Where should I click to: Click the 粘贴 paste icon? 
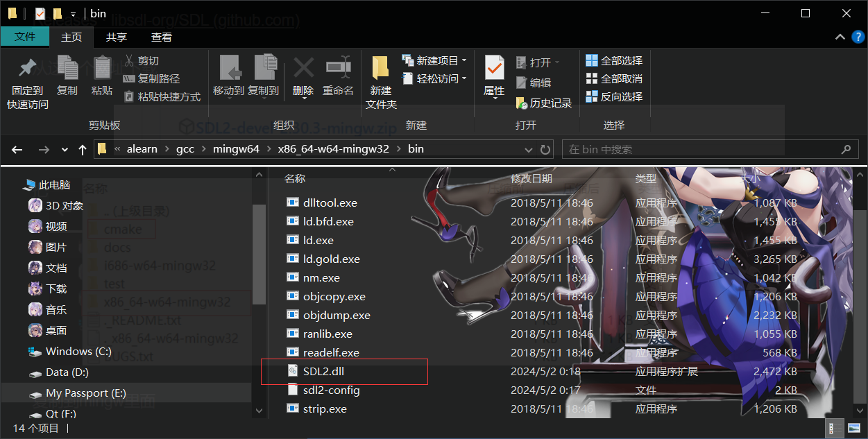point(102,68)
